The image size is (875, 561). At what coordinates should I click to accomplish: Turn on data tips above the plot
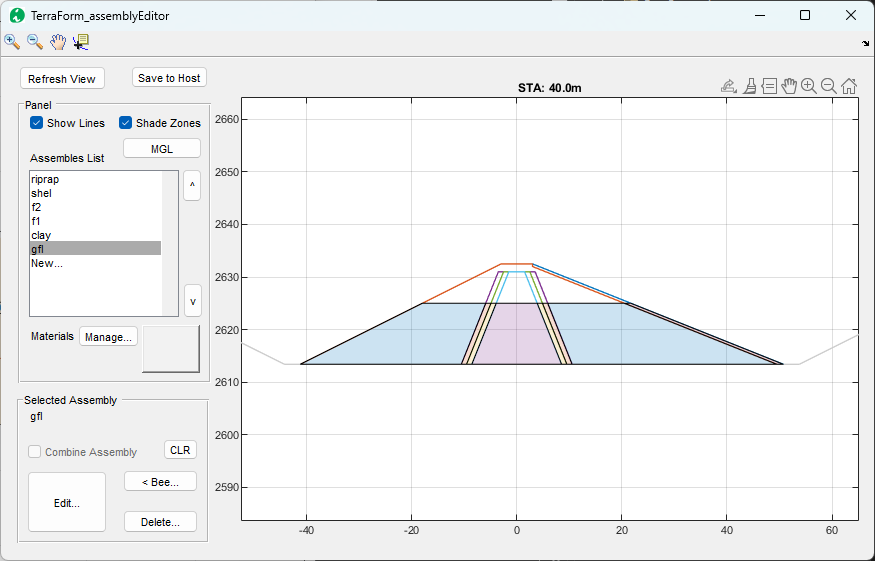click(769, 86)
